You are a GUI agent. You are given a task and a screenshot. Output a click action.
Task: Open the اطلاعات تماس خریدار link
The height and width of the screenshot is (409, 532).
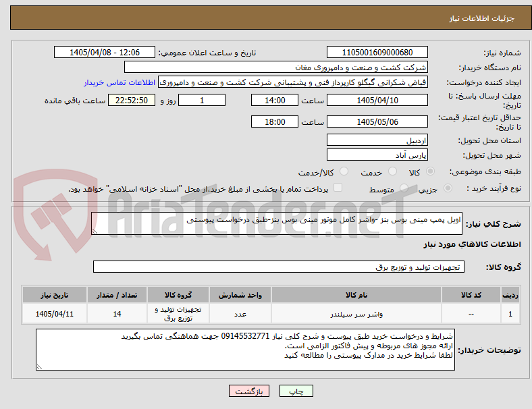click(x=119, y=82)
